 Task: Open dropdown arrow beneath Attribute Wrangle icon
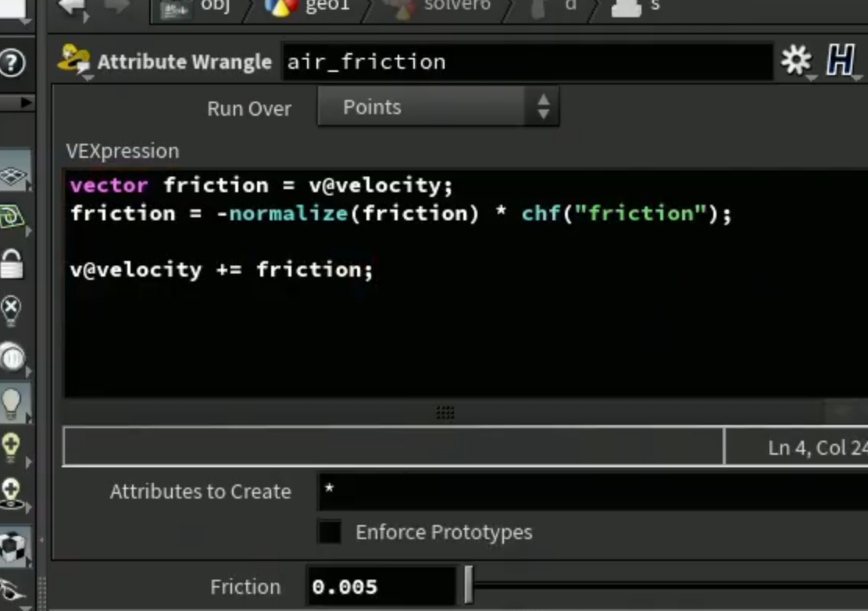(x=88, y=79)
